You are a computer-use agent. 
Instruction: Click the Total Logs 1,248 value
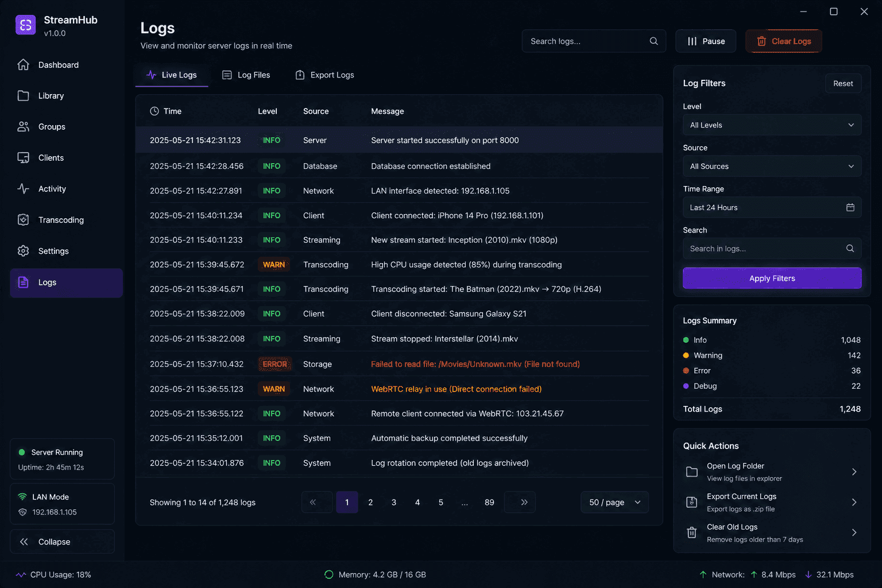[850, 409]
